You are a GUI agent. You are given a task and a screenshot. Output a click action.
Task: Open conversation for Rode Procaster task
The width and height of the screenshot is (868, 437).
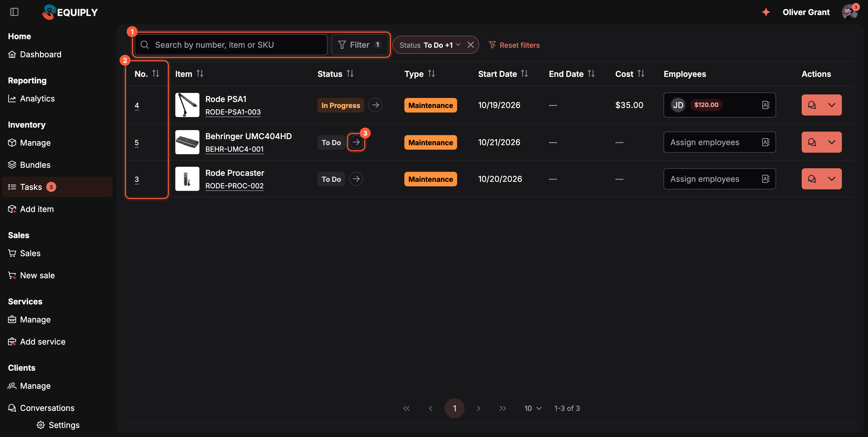[812, 179]
